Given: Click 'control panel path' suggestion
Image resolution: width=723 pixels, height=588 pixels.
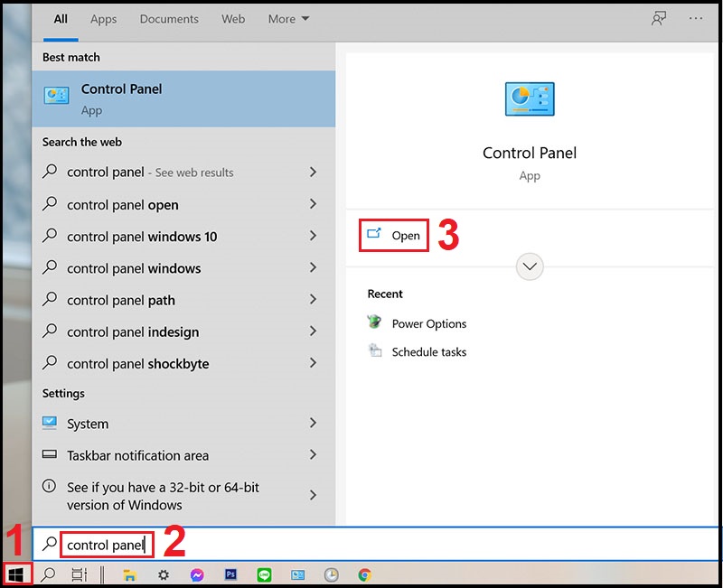Looking at the screenshot, I should 121,300.
